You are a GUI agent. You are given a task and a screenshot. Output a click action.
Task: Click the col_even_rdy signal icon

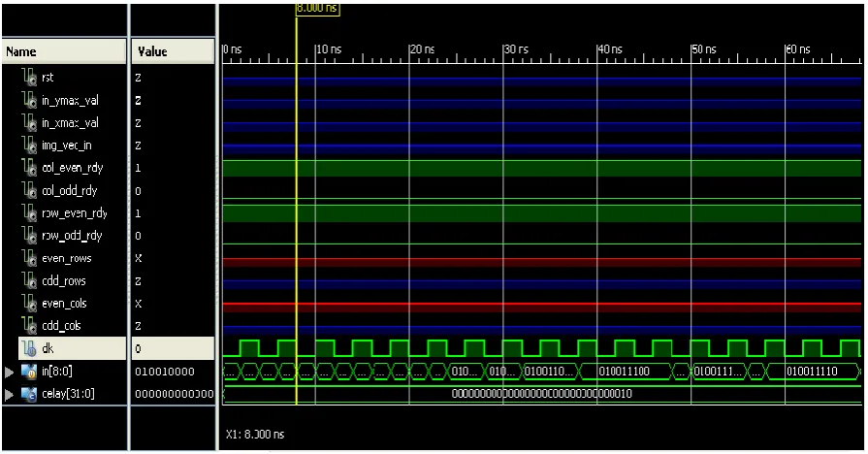click(x=29, y=168)
